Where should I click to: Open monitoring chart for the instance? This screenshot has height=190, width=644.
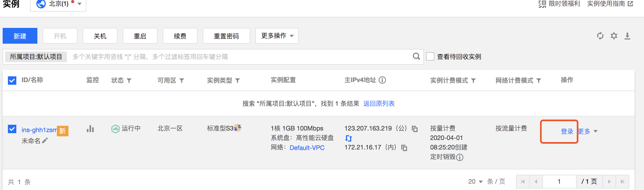click(90, 129)
